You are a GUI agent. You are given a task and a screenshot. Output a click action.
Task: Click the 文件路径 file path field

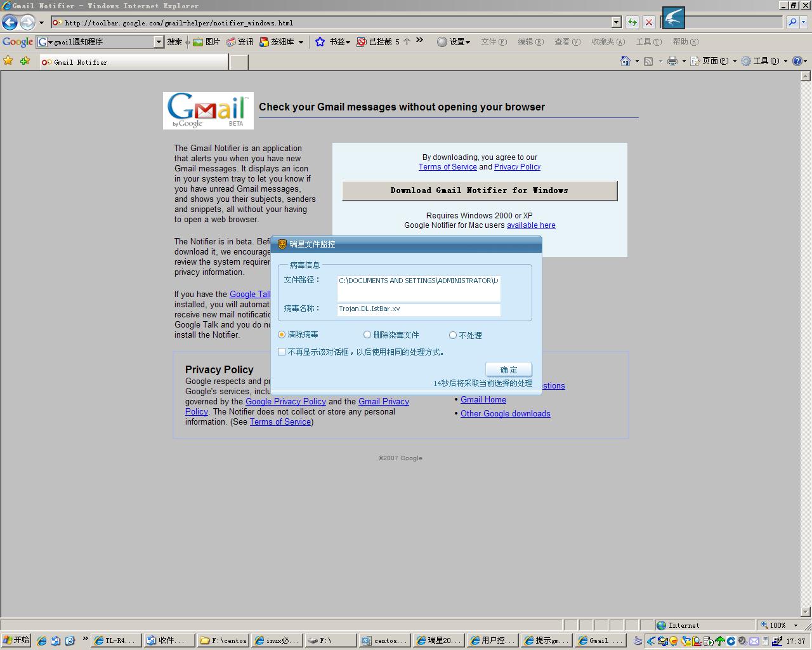(419, 288)
